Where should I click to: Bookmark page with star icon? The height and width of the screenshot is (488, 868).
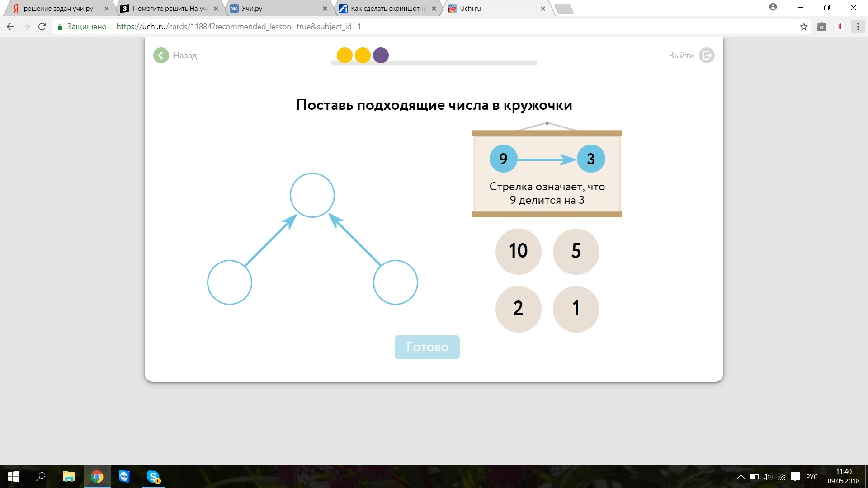803,27
